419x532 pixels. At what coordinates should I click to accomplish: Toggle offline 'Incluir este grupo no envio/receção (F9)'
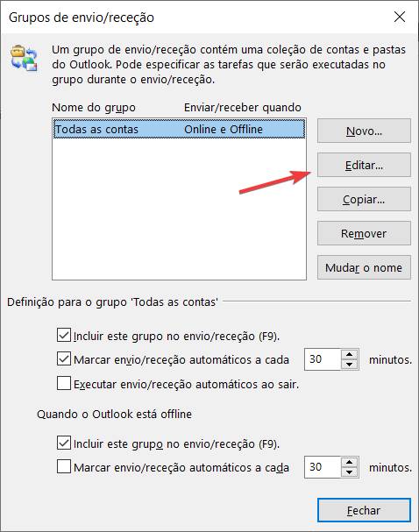pyautogui.click(x=64, y=443)
